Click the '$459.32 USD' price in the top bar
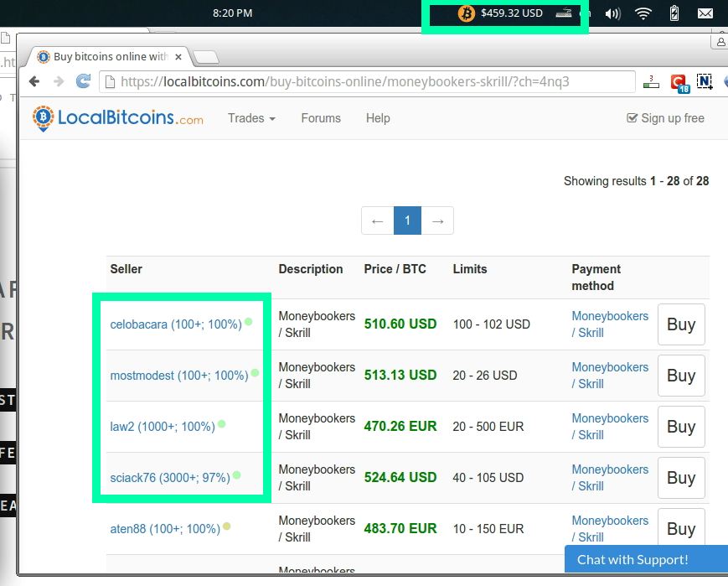Screen dimensions: 728x586 coord(512,13)
